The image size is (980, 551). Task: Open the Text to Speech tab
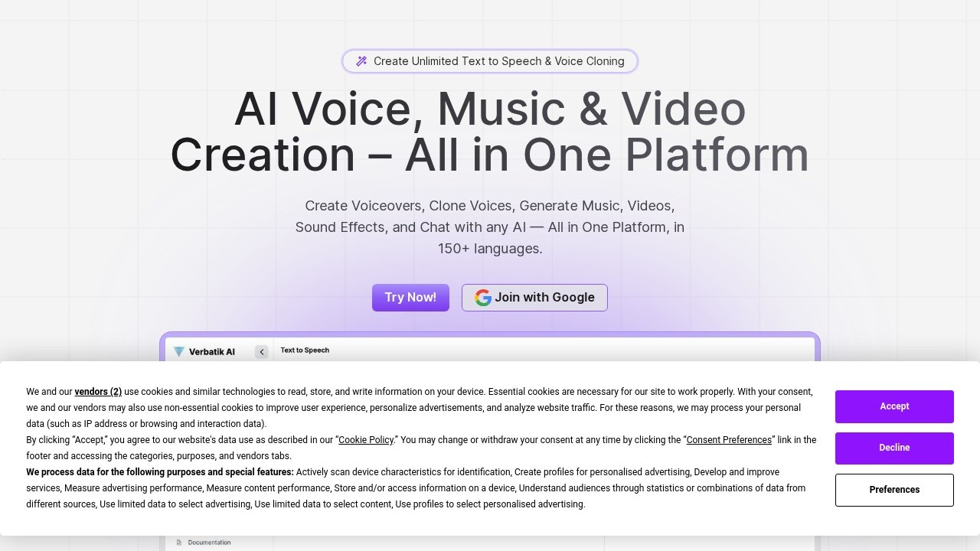pyautogui.click(x=305, y=350)
